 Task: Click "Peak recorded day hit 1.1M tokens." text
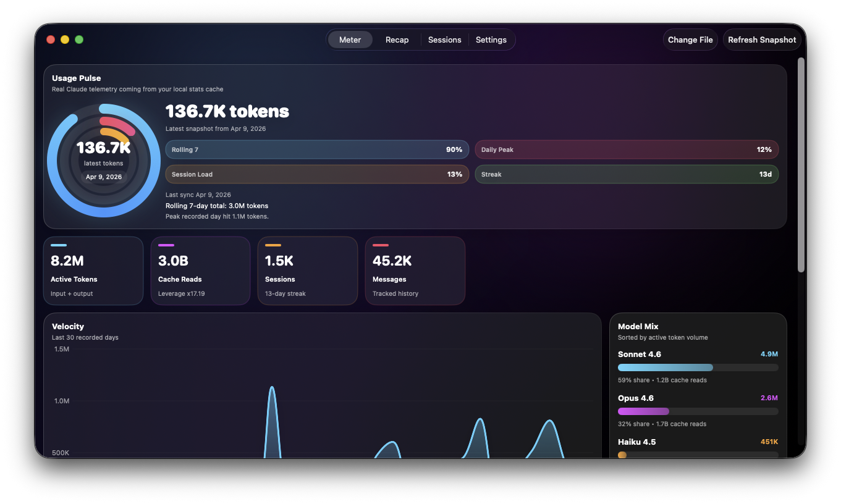pos(217,217)
